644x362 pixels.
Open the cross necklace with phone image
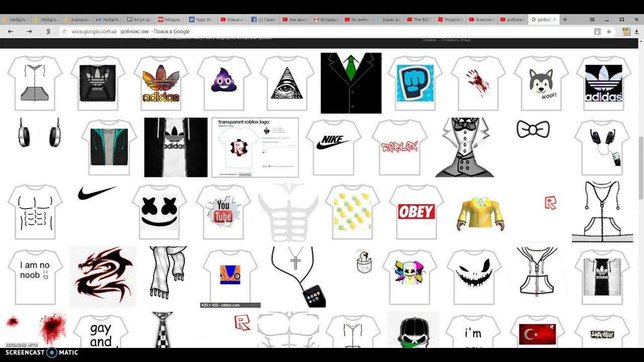pyautogui.click(x=298, y=277)
